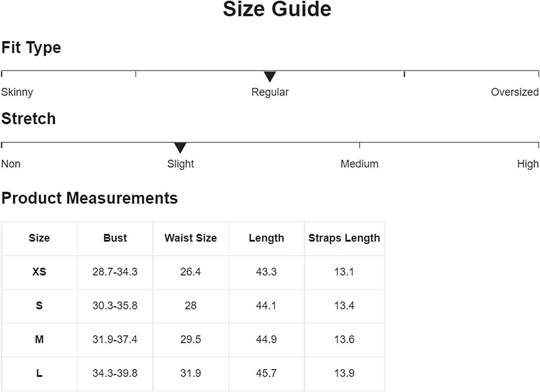Click the Bust column header
Image resolution: width=540 pixels, height=392 pixels.
point(115,238)
